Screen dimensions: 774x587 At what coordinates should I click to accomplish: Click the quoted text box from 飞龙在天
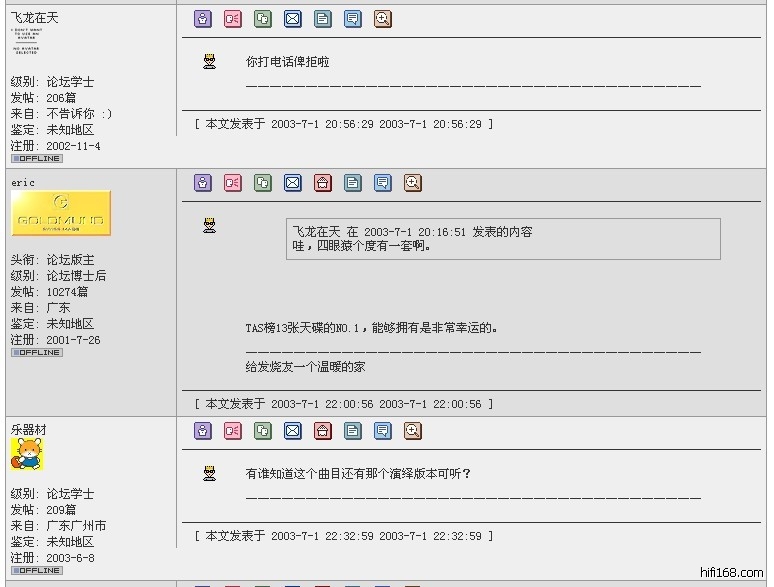502,239
